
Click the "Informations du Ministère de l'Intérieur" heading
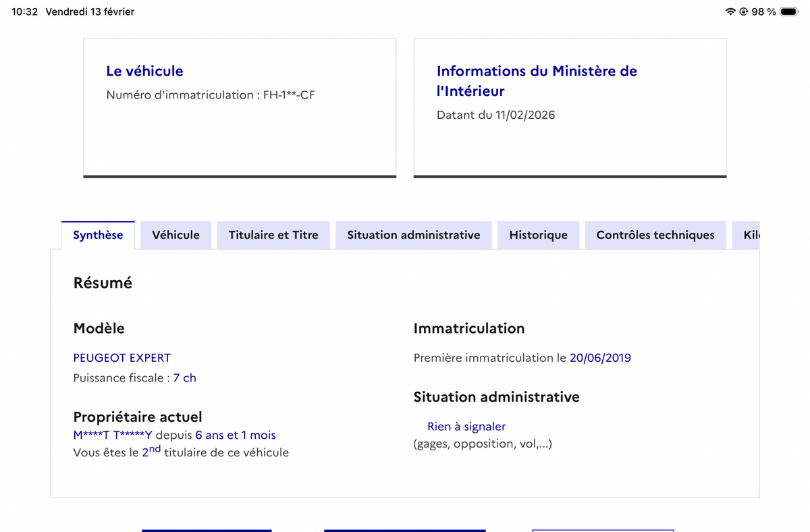[x=537, y=80]
